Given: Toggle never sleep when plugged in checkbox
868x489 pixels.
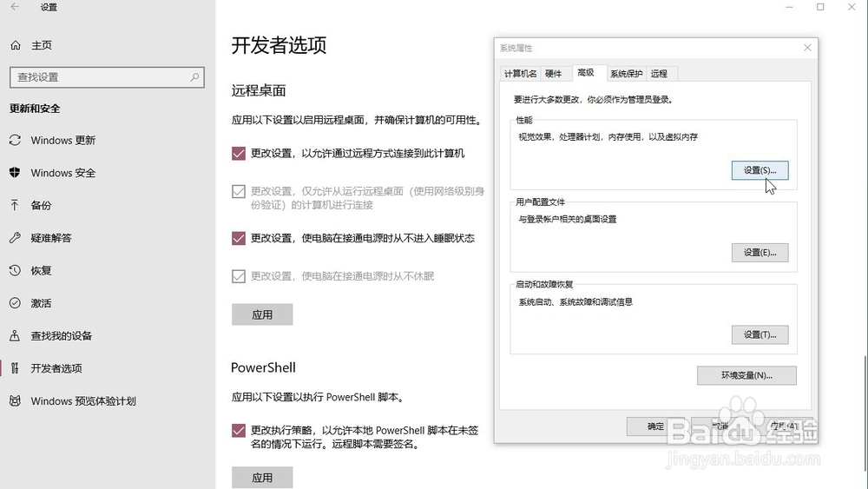Looking at the screenshot, I should click(x=239, y=238).
